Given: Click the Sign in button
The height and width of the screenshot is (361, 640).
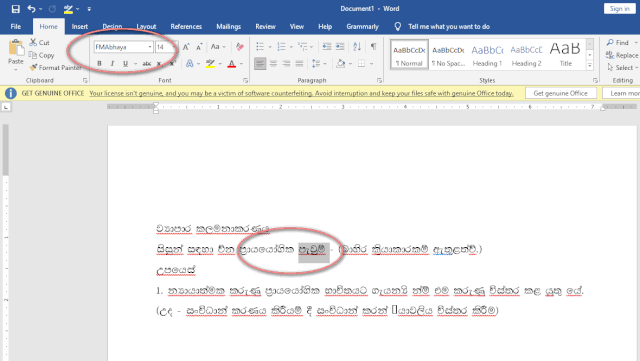Looking at the screenshot, I should pos(620,9).
